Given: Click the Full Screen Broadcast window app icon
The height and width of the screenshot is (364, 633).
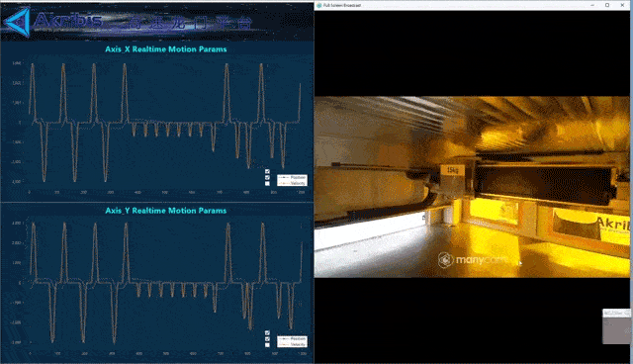Looking at the screenshot, I should pyautogui.click(x=318, y=5).
